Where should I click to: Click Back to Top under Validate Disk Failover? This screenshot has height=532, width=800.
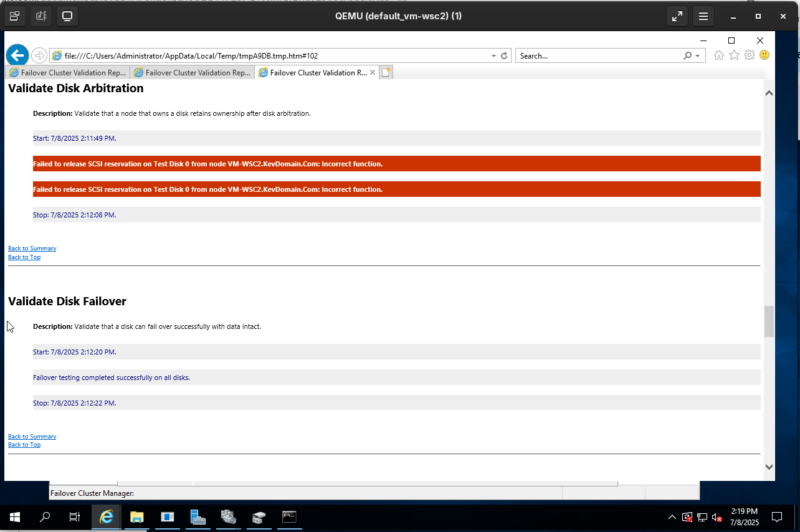coord(24,445)
